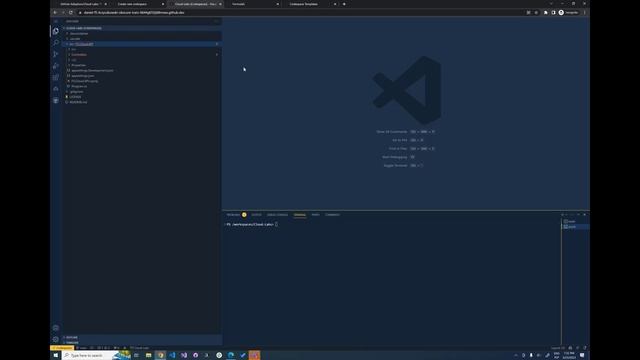
Task: Expand the Properties folder
Action: 78,65
